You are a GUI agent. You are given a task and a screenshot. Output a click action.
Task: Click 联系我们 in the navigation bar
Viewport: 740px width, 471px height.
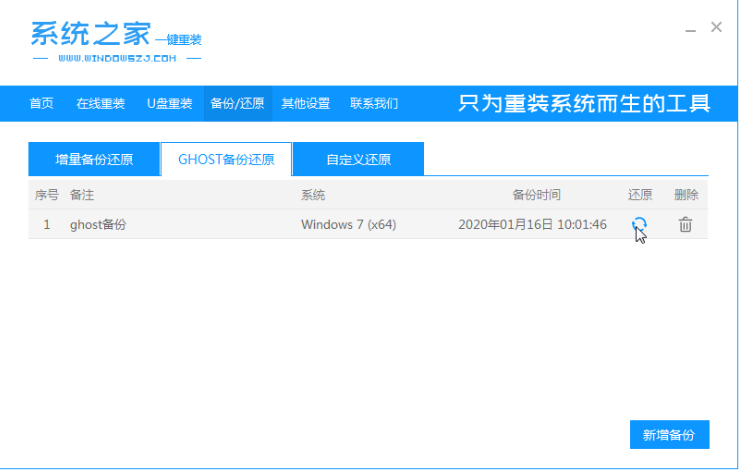tap(374, 103)
